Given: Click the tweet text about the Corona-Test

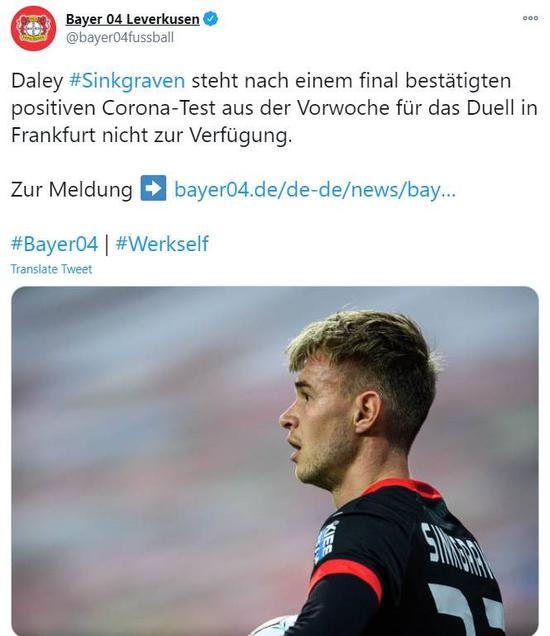Looking at the screenshot, I should [274, 108].
